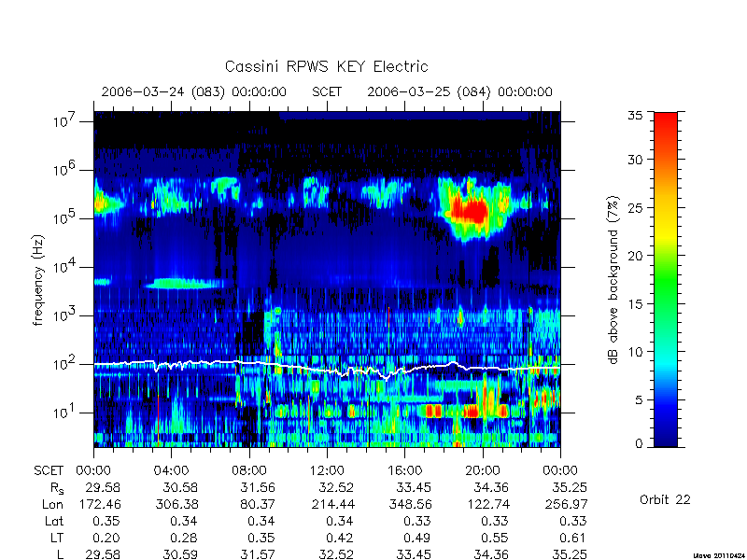Viewport: 747px width, 560px height.
Task: Click the '12:00' time axis label
Action: (327, 471)
